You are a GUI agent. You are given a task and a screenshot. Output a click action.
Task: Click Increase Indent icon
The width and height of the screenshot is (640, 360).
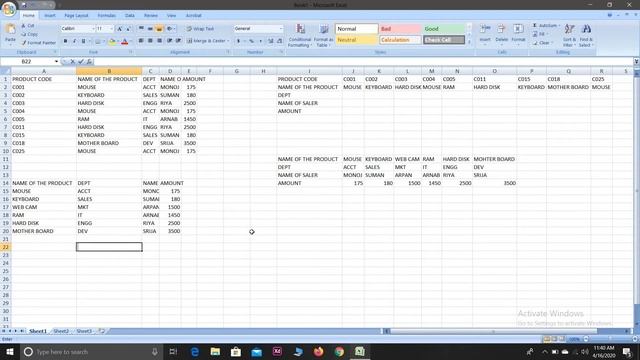pyautogui.click(x=178, y=41)
